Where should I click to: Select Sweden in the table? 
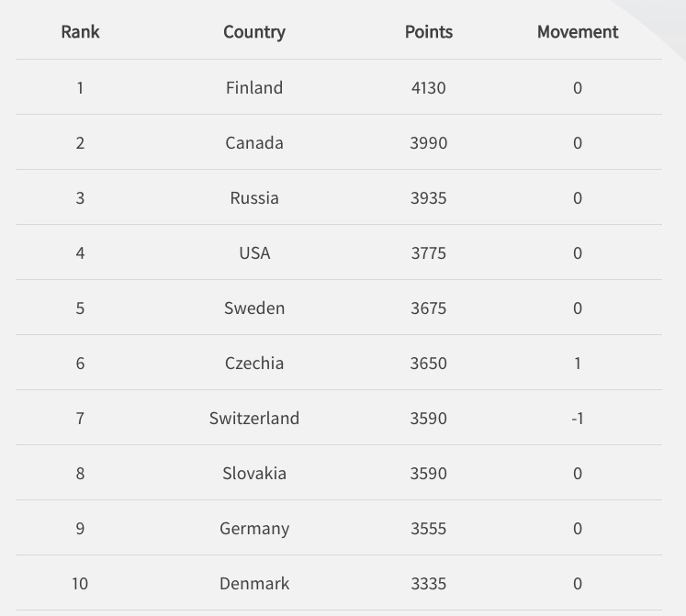(254, 308)
